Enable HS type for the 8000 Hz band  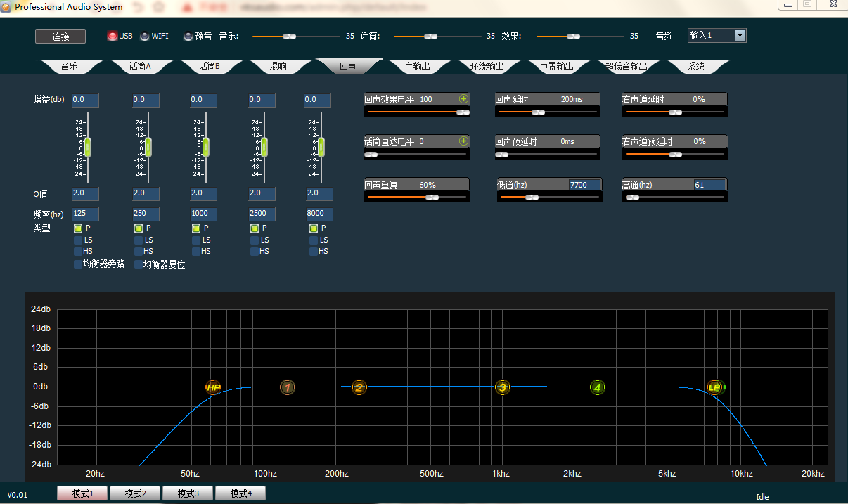[x=314, y=251]
